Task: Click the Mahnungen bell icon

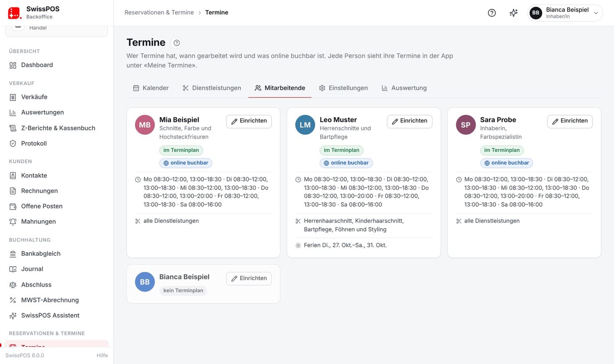Action: click(x=13, y=221)
